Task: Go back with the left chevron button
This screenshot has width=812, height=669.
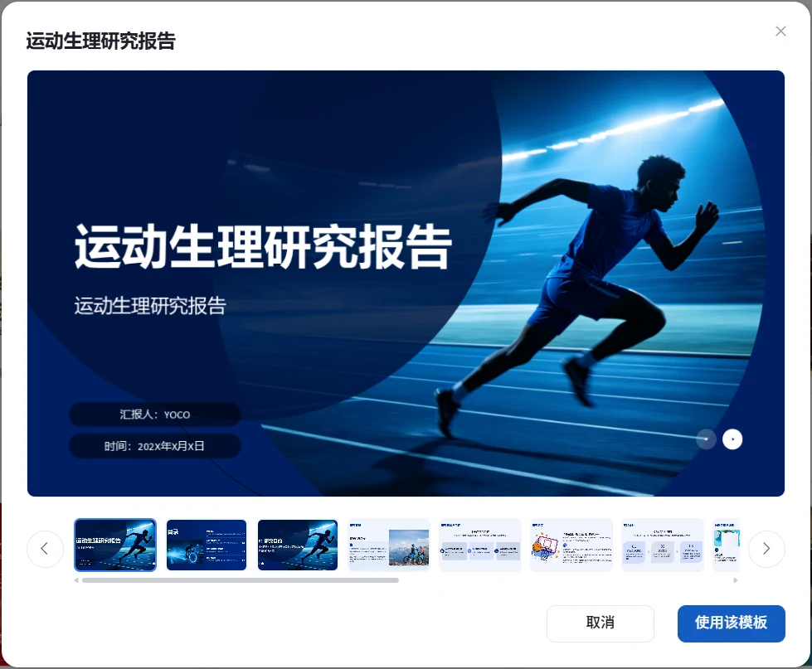Action: (45, 549)
